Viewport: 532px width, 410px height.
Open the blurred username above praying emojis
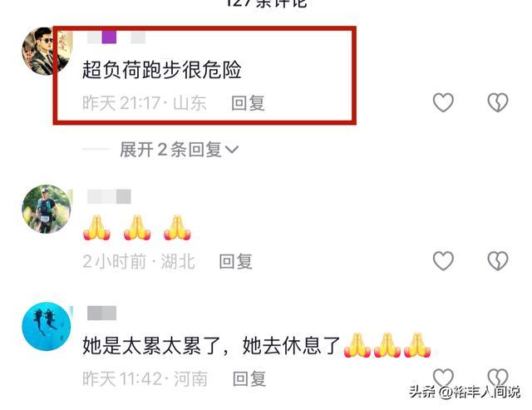pos(109,197)
